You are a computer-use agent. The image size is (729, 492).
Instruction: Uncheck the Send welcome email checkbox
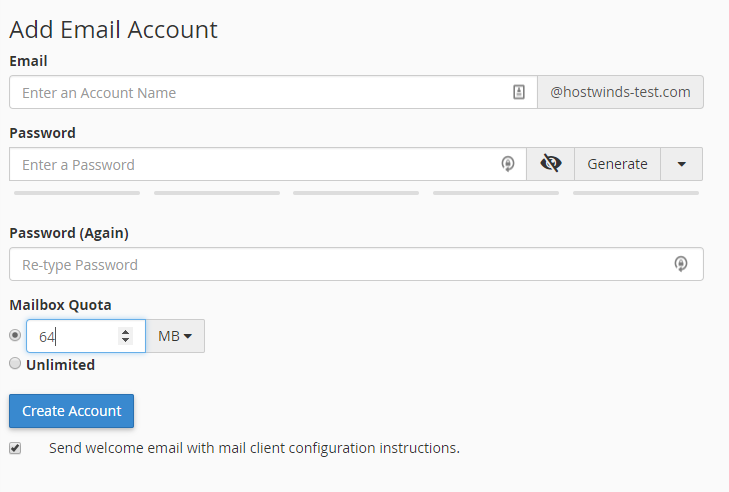point(15,447)
